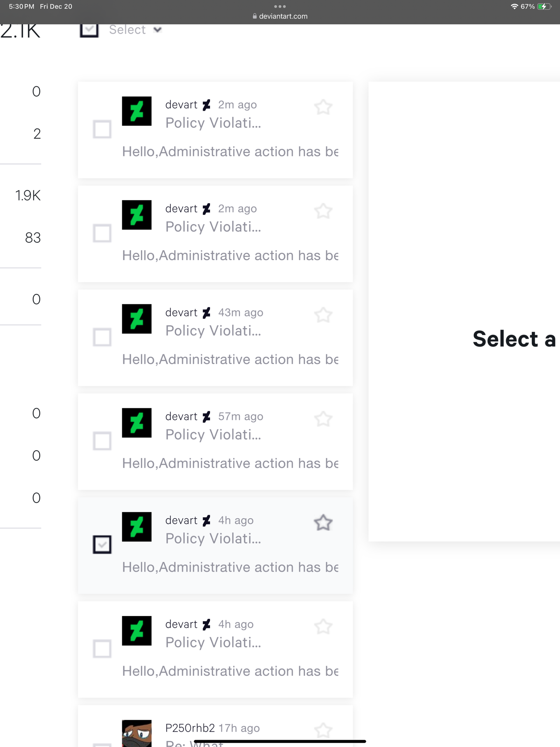560x747 pixels.
Task: Star the 57m ago devart note
Action: point(323,419)
